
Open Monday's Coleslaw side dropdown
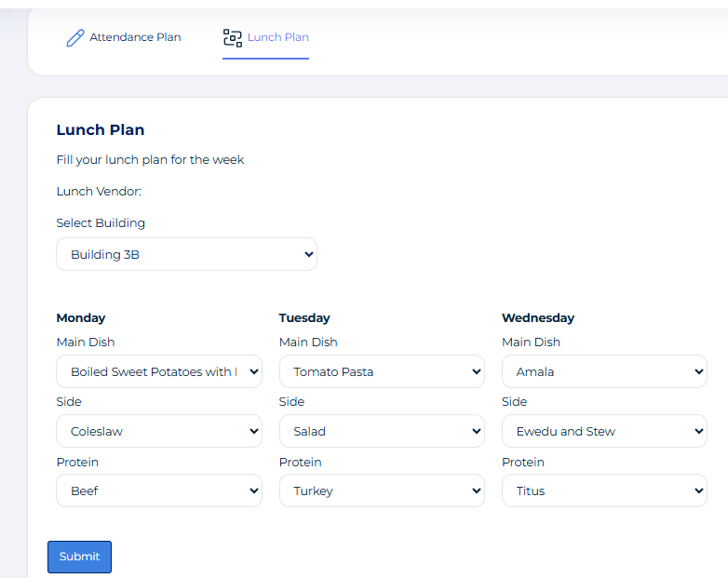(x=158, y=431)
